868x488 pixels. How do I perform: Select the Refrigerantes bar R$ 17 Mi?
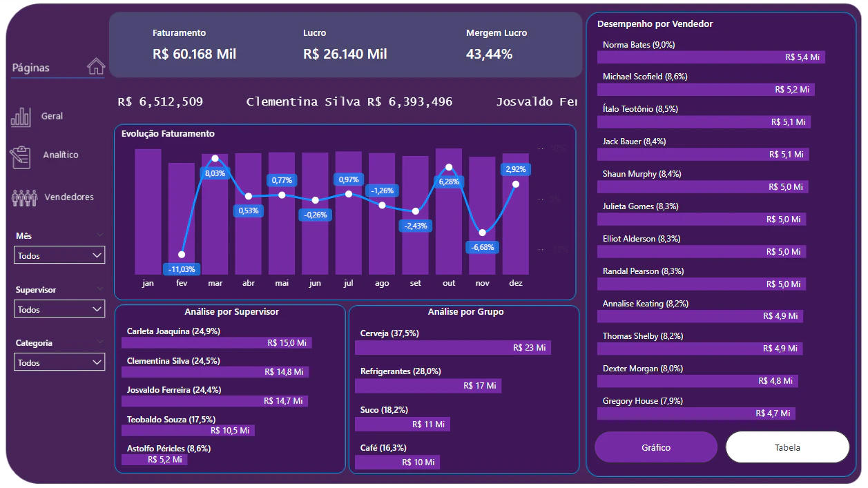pos(428,386)
